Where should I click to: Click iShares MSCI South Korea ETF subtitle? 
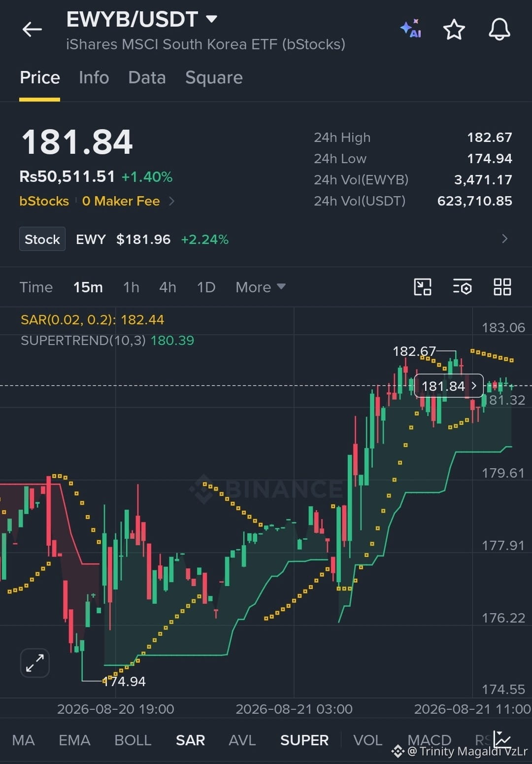pyautogui.click(x=205, y=44)
